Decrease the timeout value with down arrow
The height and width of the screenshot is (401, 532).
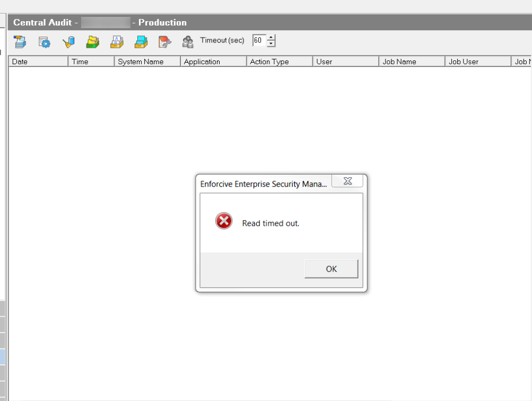271,43
